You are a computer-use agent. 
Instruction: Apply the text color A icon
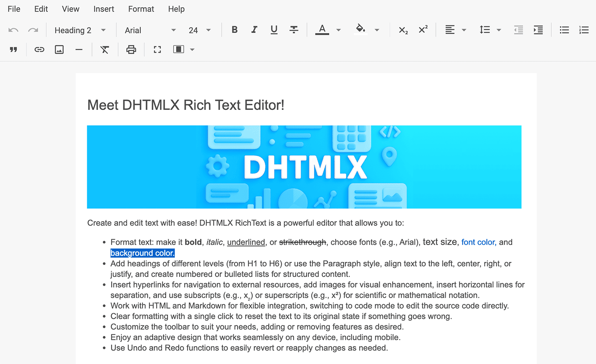click(322, 30)
